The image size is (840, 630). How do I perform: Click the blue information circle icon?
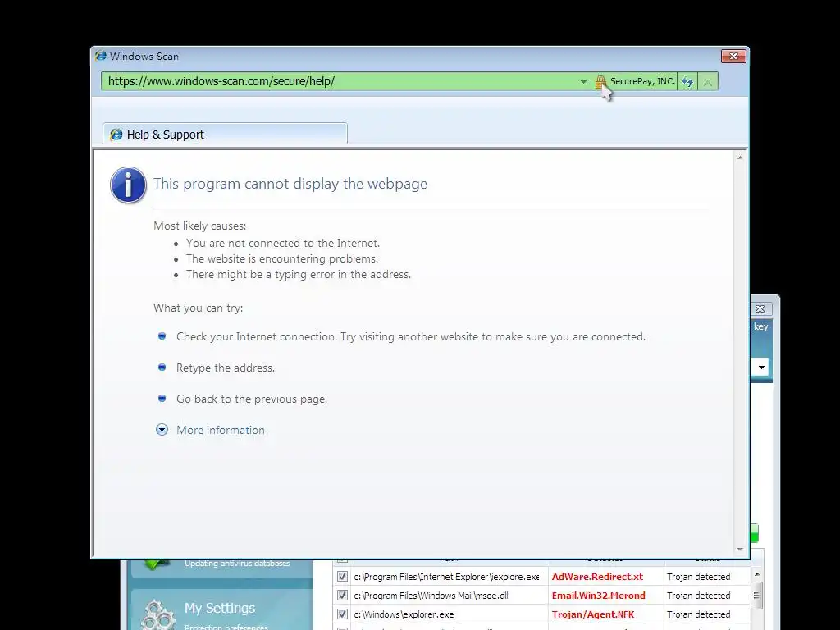[128, 185]
